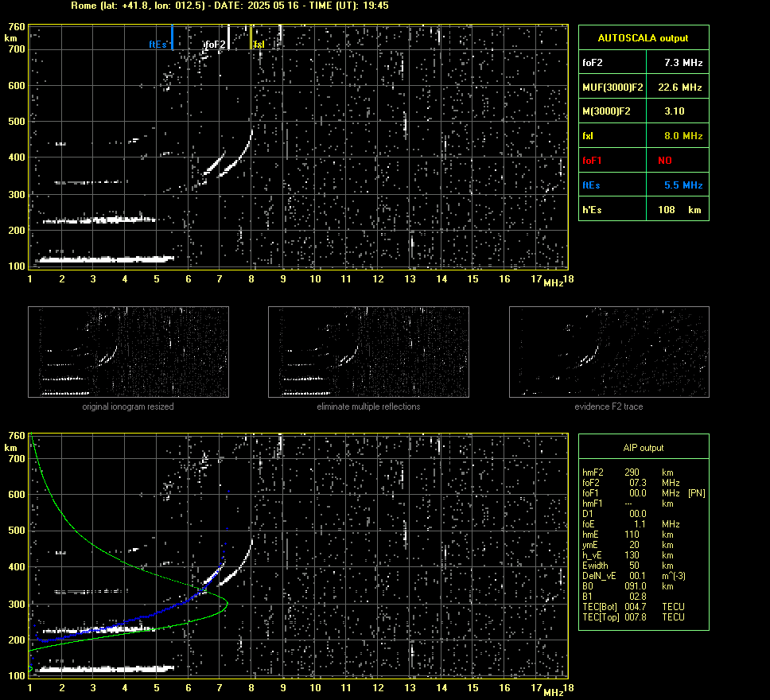Select the M(3000)F2 value 3.10
The height and width of the screenshot is (700, 770).
[675, 111]
